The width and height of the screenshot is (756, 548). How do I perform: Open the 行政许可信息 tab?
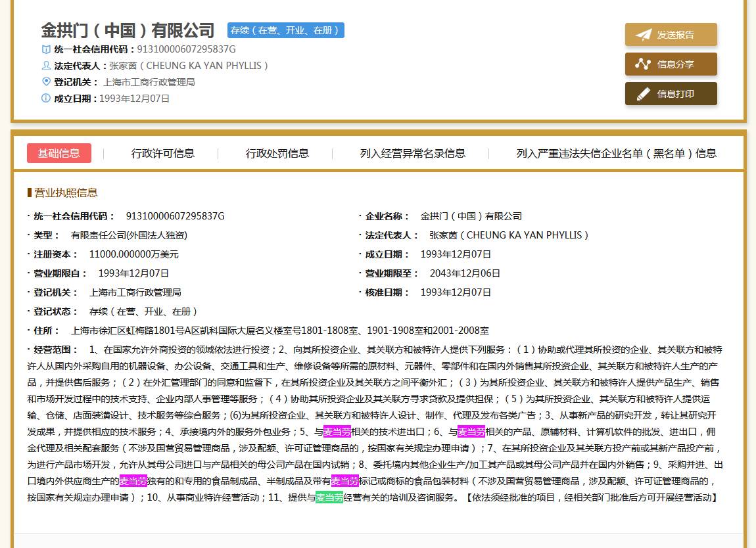pos(162,152)
